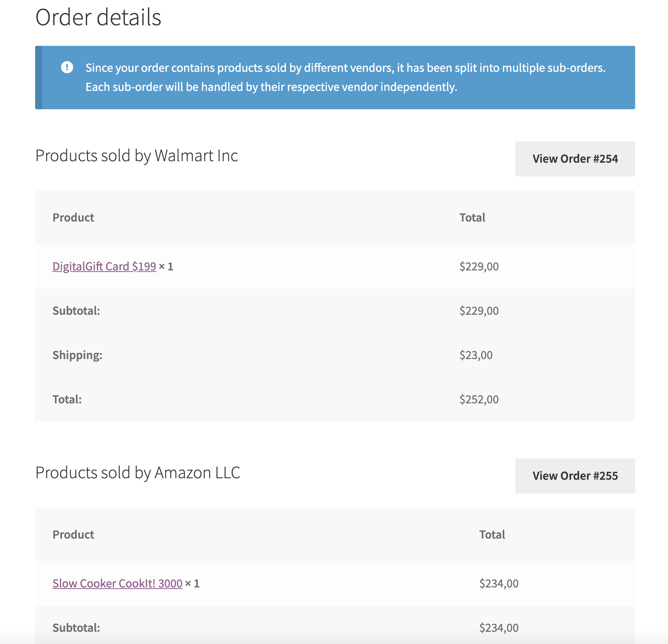Click the Products sold by Amazon LLC heading
668x644 pixels.
pyautogui.click(x=138, y=473)
